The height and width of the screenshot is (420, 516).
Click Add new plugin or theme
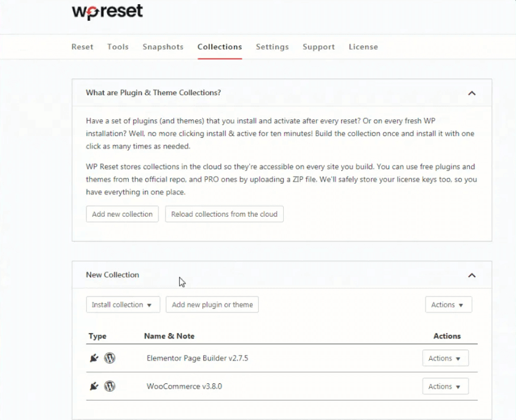pos(212,305)
